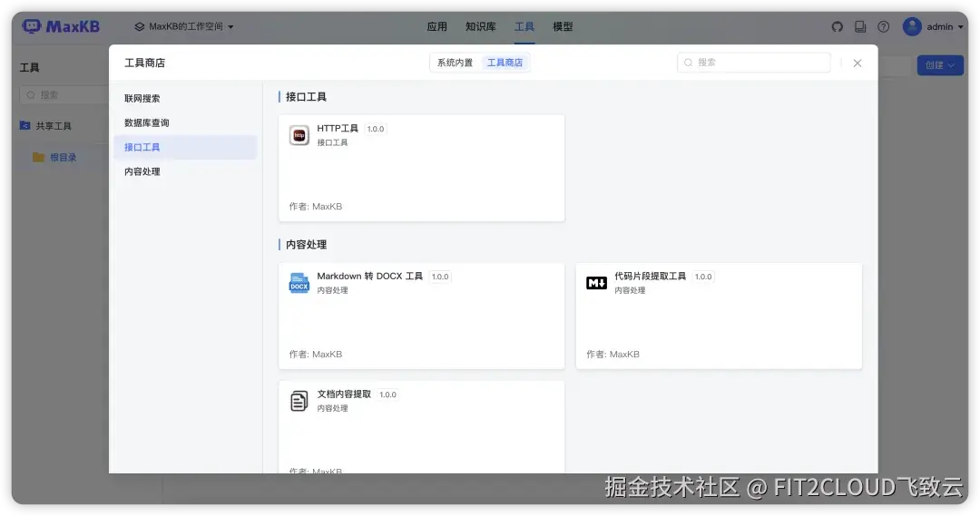Screen dimensions: 980x516
Task: Click the 根目录 folder icon
Action: click(x=38, y=157)
